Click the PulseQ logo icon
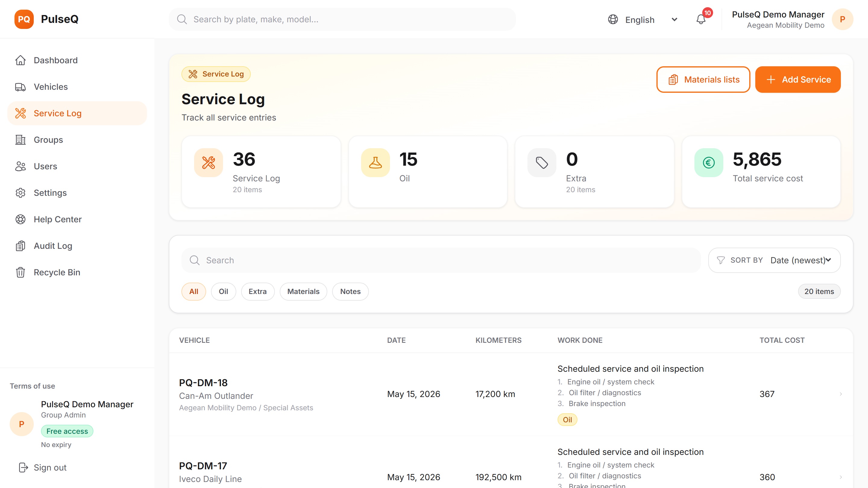This screenshot has width=868, height=488. 24,19
